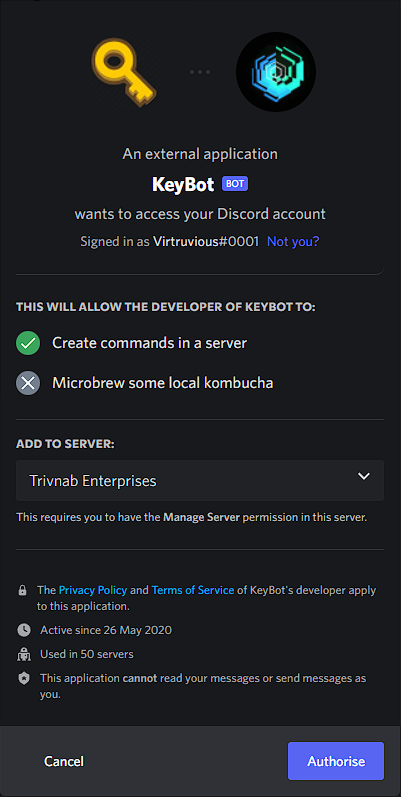Toggle grey X for Microbrew some local kombucha
Screen dimensions: 401x797
click(28, 383)
